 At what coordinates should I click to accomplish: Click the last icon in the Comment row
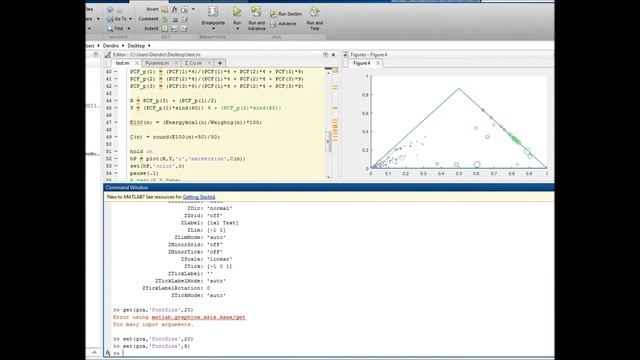(x=184, y=19)
